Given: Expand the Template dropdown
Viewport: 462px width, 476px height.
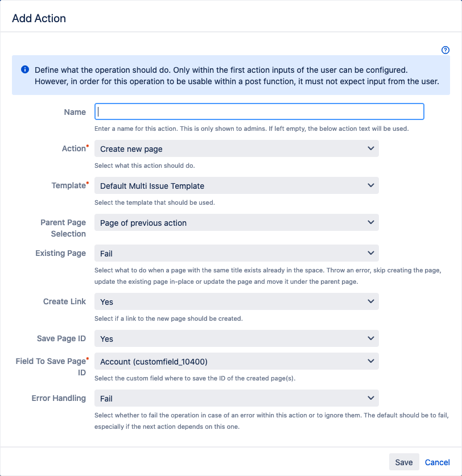Looking at the screenshot, I should pyautogui.click(x=236, y=185).
